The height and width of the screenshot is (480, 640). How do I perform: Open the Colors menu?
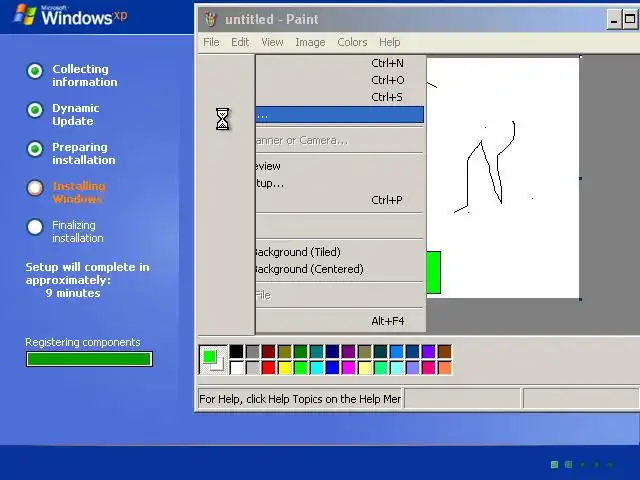[x=352, y=42]
